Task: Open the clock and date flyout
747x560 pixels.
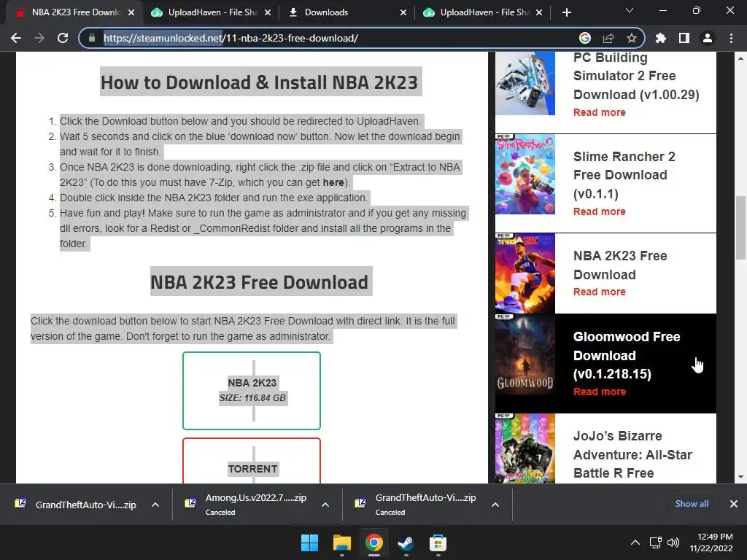Action: tap(712, 542)
